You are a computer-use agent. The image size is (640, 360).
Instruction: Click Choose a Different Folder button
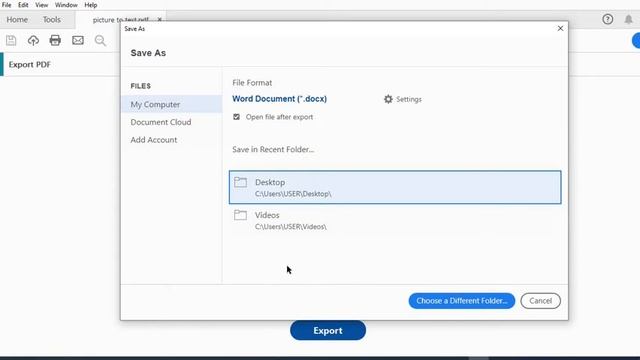[x=462, y=301]
